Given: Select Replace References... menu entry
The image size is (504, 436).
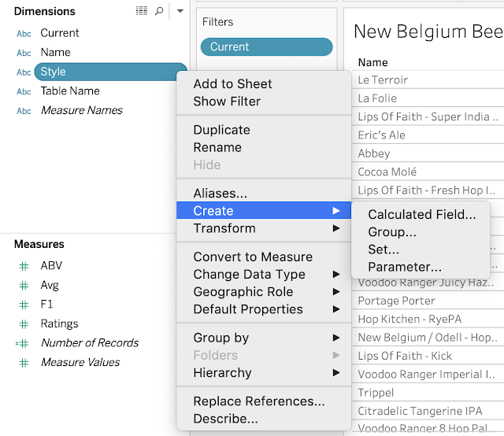Looking at the screenshot, I should pyautogui.click(x=258, y=401).
